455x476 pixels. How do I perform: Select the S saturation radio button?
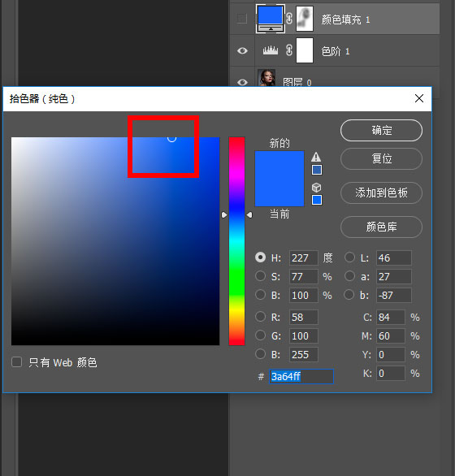(260, 276)
